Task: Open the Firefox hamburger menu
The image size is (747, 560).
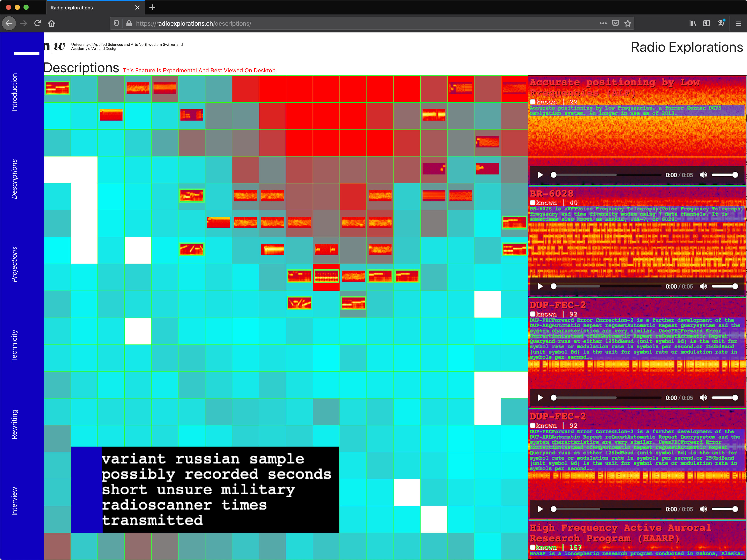Action: coord(738,23)
